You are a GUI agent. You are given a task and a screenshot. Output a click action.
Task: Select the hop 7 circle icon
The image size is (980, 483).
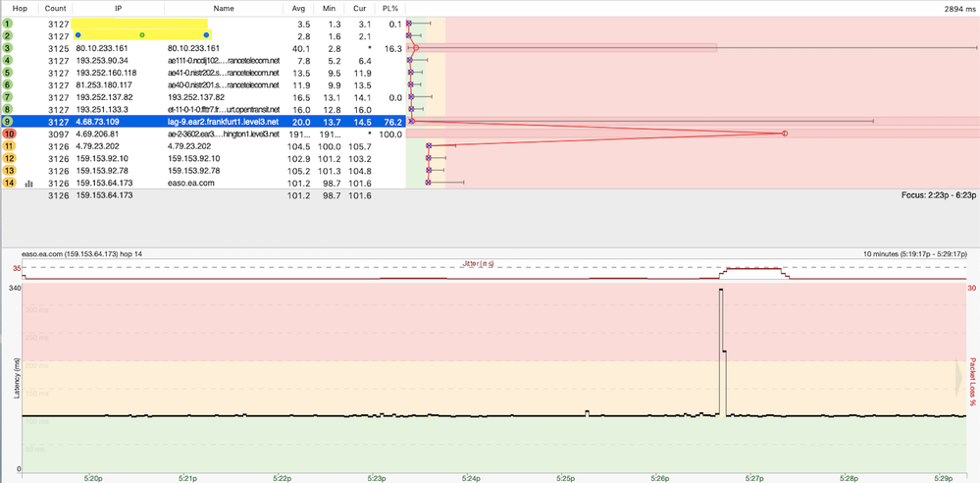[x=8, y=96]
